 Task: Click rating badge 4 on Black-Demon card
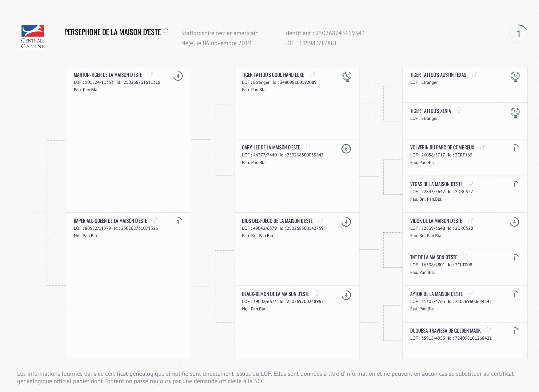(346, 295)
